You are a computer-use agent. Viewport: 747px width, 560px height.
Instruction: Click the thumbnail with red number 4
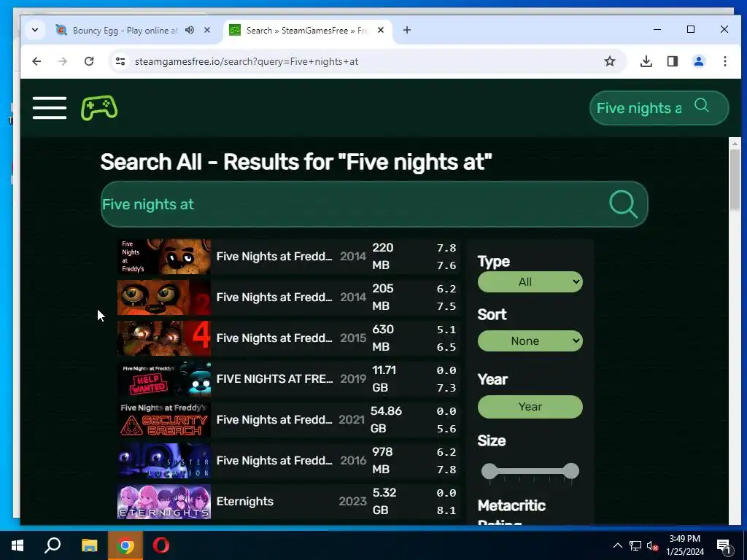[x=164, y=338]
